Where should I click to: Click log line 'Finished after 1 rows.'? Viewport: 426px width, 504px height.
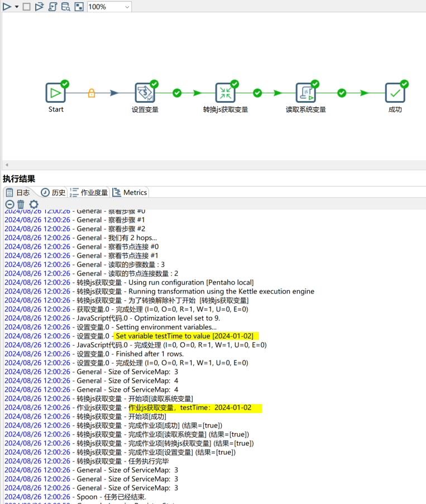pos(150,354)
